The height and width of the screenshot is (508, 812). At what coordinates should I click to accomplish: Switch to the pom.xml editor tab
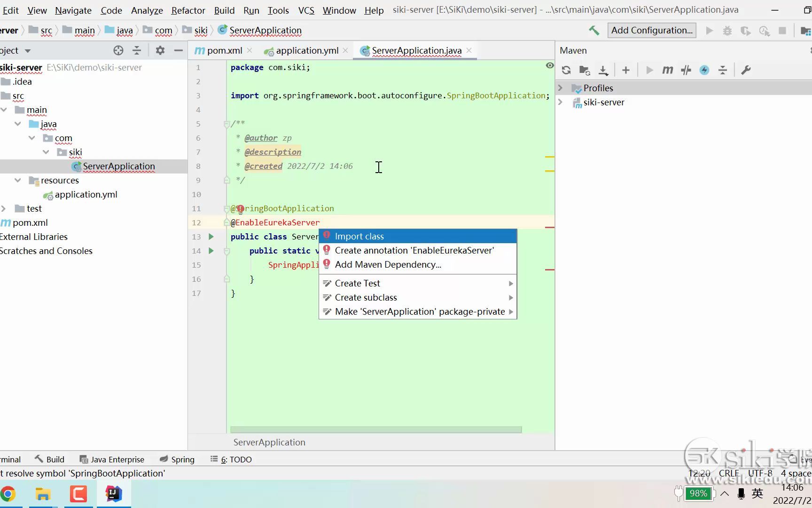pos(219,50)
